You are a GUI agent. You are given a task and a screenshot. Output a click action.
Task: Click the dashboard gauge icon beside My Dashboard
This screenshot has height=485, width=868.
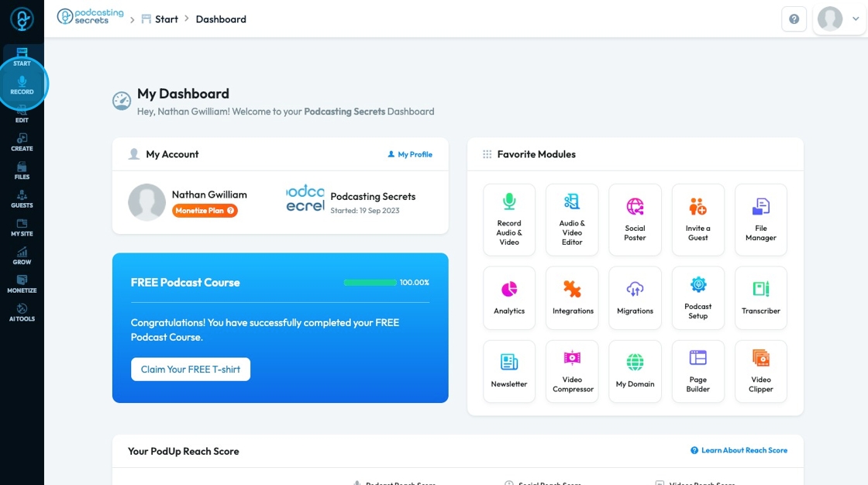[x=122, y=101]
